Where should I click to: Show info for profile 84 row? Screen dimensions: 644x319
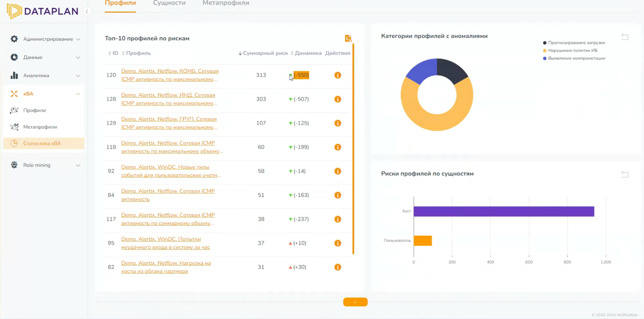338,195
